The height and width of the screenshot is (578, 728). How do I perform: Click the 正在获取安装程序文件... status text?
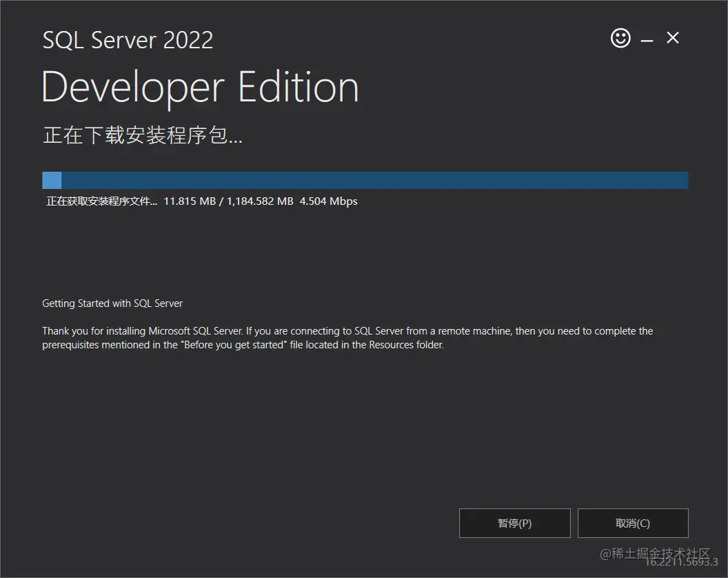(x=101, y=201)
